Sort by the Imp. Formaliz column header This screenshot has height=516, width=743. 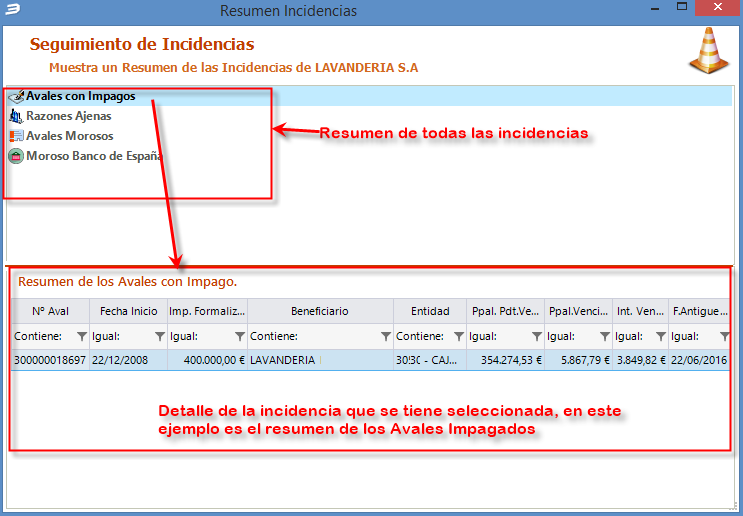[x=207, y=311]
